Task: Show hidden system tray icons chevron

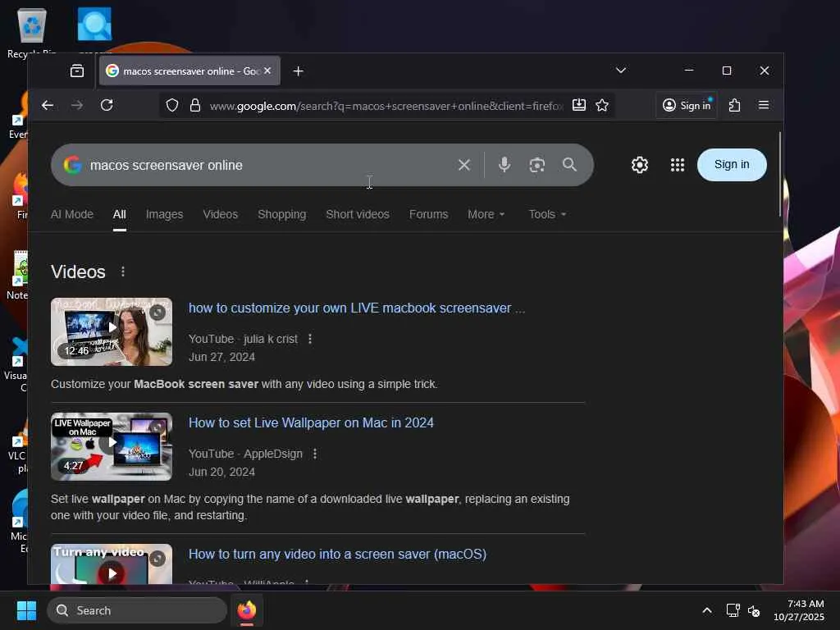Action: (707, 610)
